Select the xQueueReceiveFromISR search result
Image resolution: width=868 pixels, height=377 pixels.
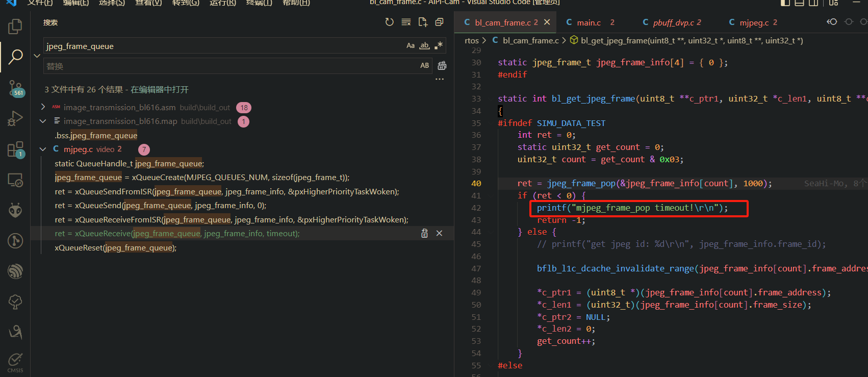232,219
